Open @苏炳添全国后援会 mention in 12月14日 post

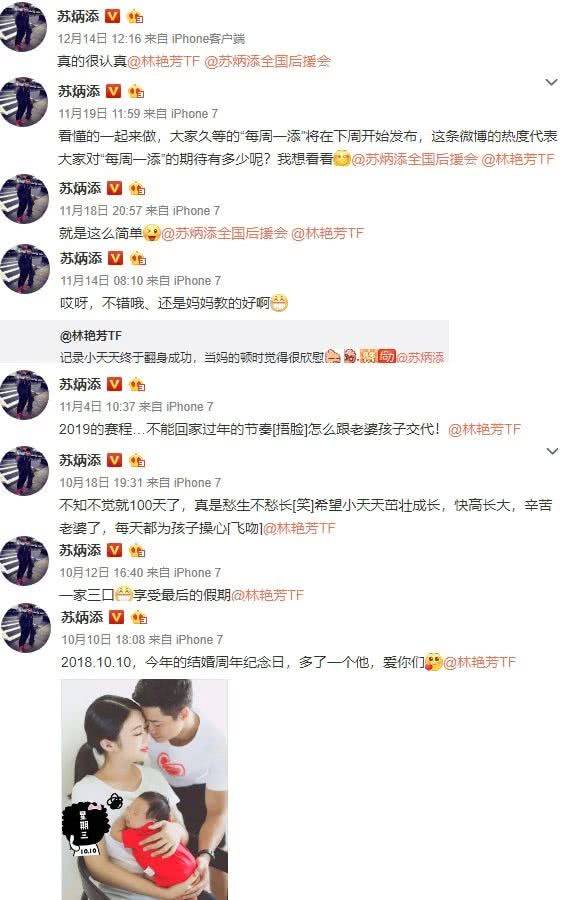[268, 61]
